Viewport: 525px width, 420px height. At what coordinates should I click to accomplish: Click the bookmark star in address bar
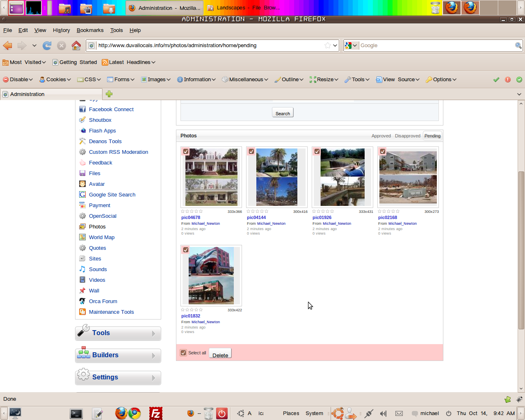pos(327,46)
